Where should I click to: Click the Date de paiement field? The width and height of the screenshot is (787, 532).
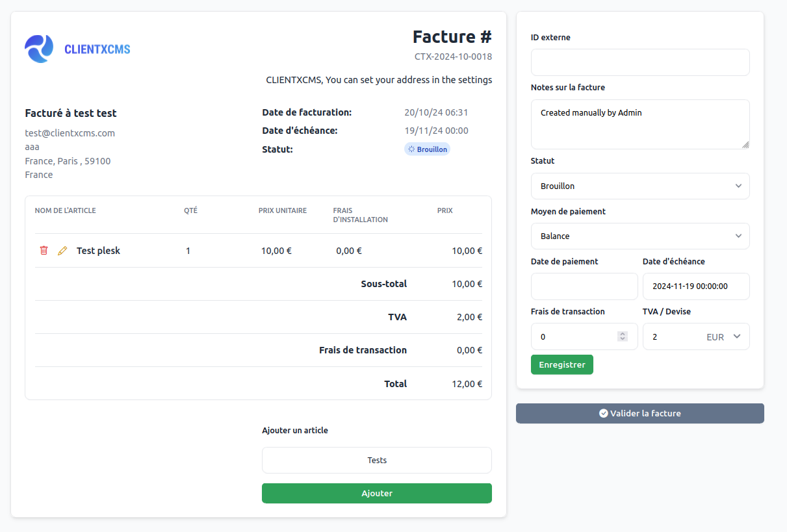(584, 286)
